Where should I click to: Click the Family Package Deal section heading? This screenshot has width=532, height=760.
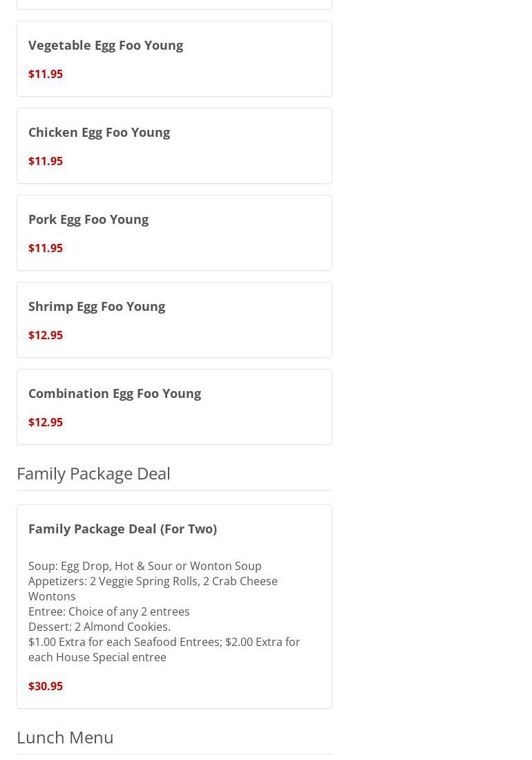pos(93,473)
